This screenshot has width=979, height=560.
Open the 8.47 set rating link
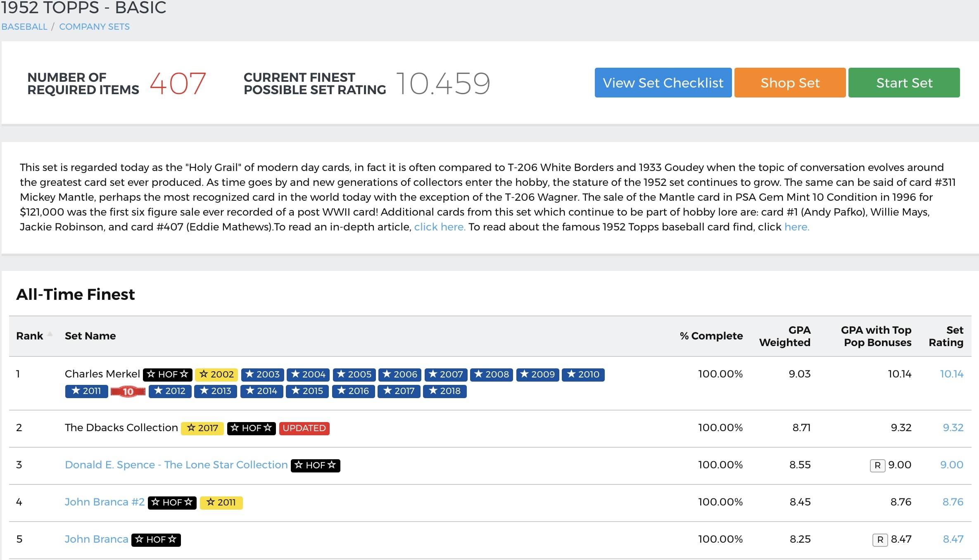point(953,539)
